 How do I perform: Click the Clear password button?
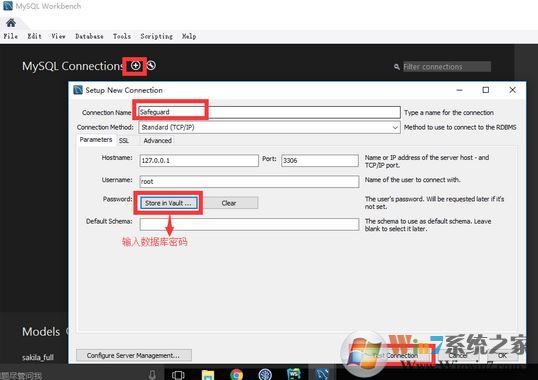pos(229,203)
